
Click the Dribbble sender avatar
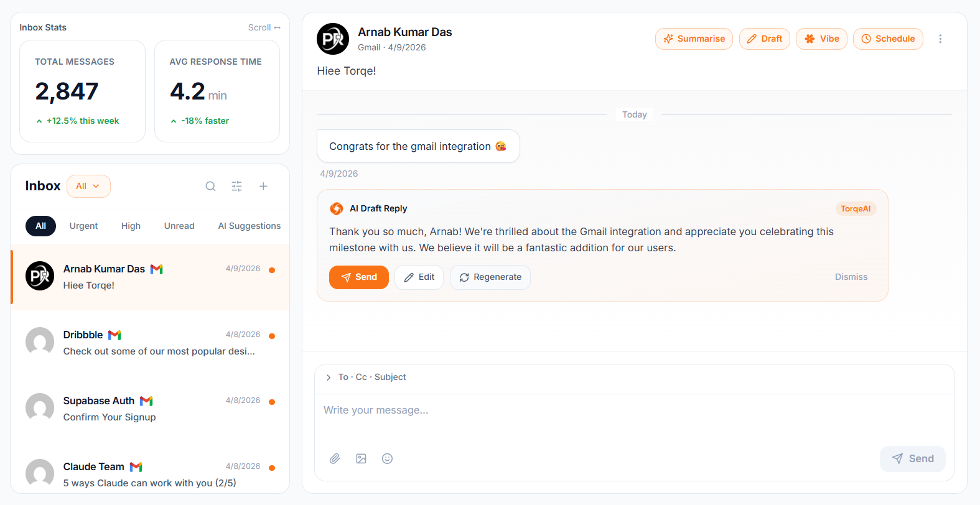coord(40,341)
